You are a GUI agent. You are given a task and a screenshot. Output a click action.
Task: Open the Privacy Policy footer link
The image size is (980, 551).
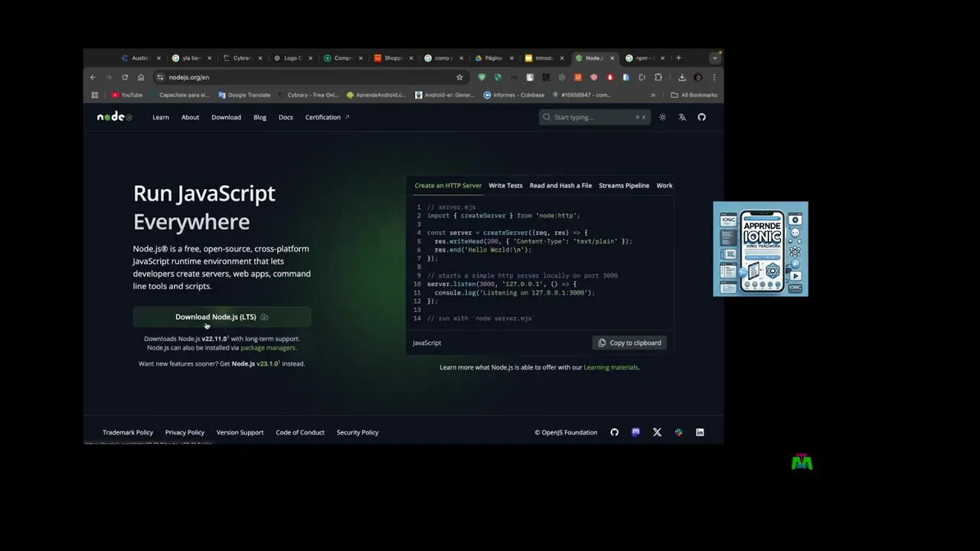185,432
